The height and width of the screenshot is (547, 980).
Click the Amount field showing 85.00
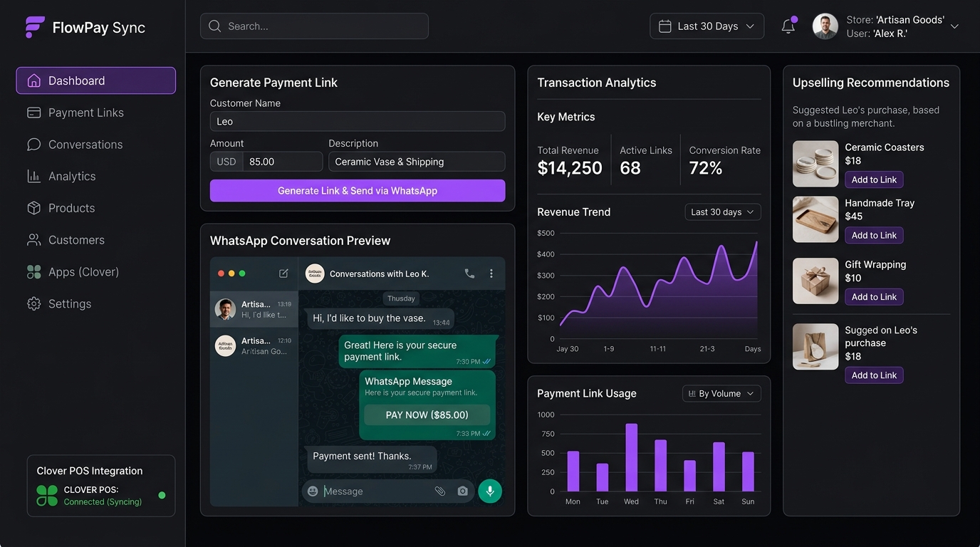point(283,162)
